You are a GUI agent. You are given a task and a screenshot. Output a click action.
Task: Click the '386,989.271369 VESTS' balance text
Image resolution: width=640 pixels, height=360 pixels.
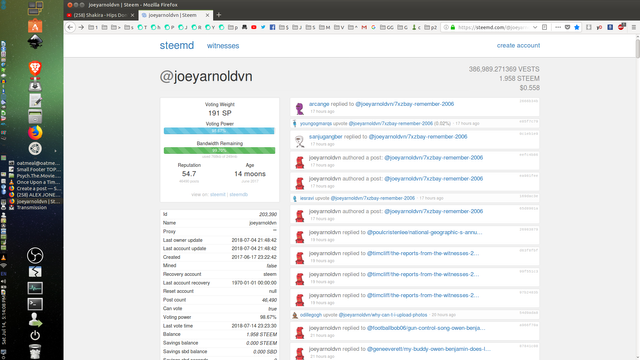(x=504, y=69)
